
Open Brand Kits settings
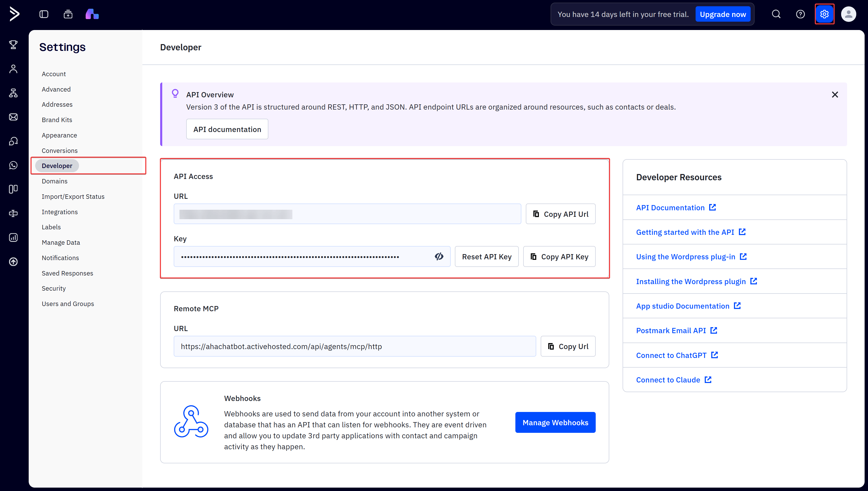point(57,120)
